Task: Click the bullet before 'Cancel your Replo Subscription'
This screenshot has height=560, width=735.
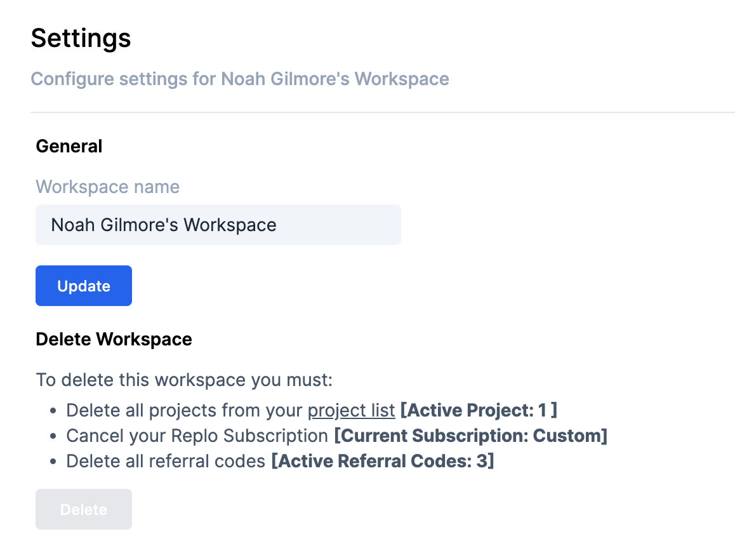Action: click(x=55, y=436)
